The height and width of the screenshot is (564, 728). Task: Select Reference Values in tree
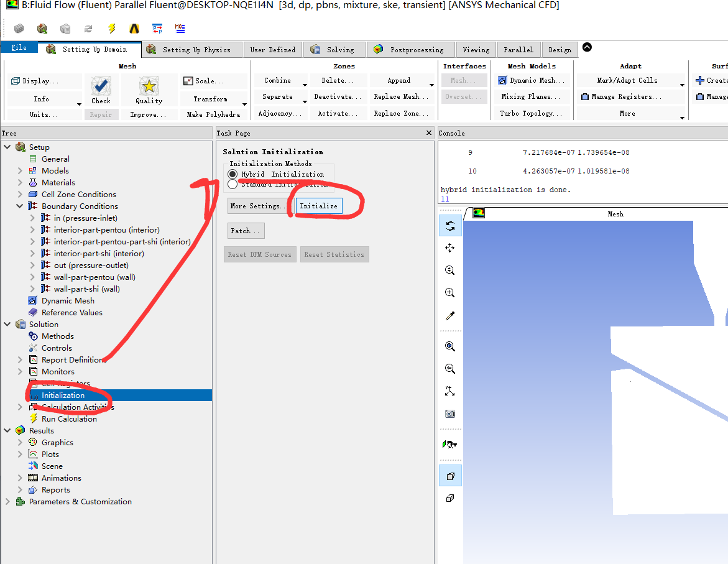coord(72,313)
